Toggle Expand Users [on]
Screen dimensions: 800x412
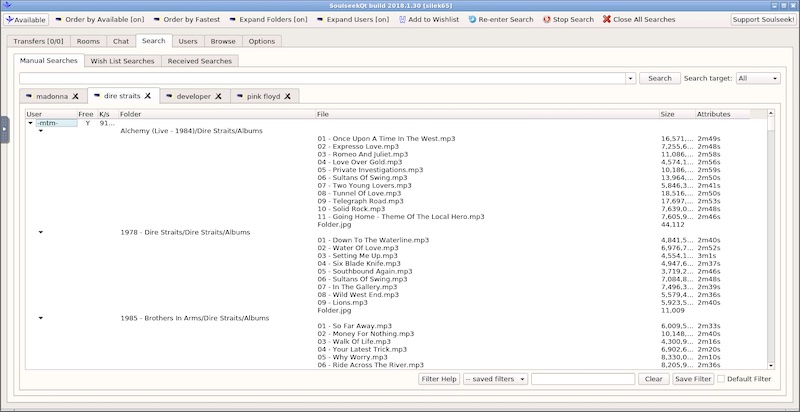[353, 19]
